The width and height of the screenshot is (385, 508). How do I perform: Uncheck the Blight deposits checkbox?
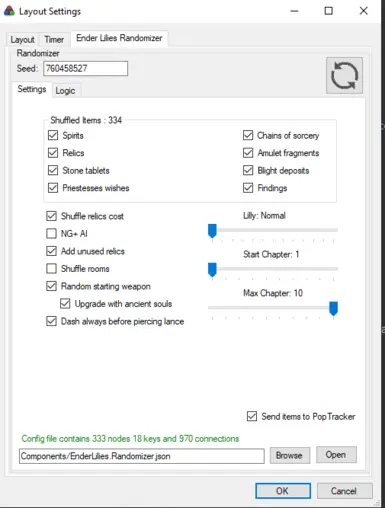[x=248, y=170]
